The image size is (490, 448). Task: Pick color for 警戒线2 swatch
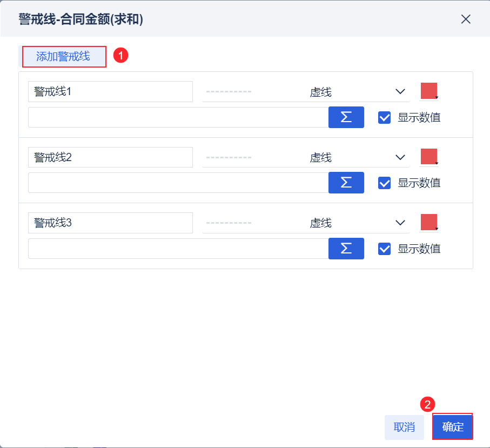(429, 156)
